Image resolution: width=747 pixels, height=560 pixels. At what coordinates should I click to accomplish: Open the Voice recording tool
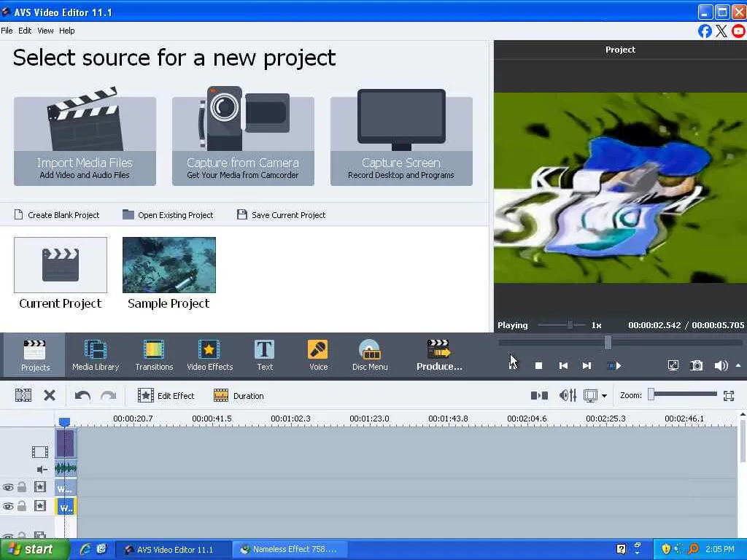click(318, 355)
